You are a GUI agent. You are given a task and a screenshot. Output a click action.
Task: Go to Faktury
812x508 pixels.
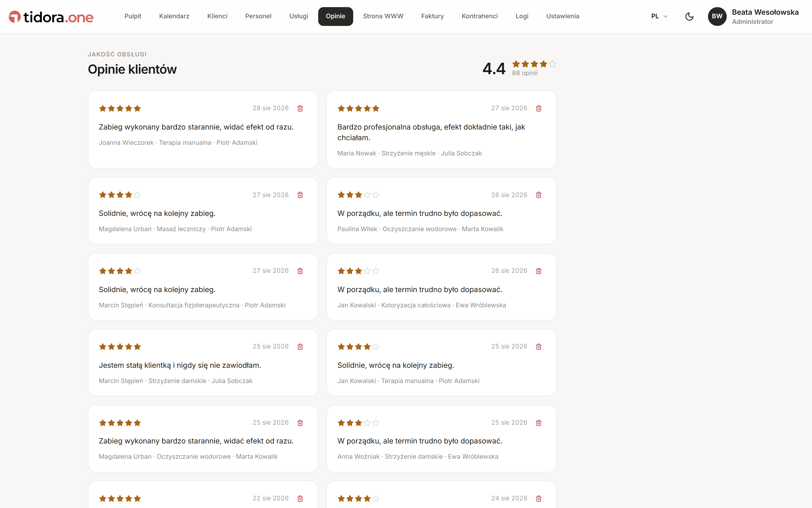(x=432, y=16)
